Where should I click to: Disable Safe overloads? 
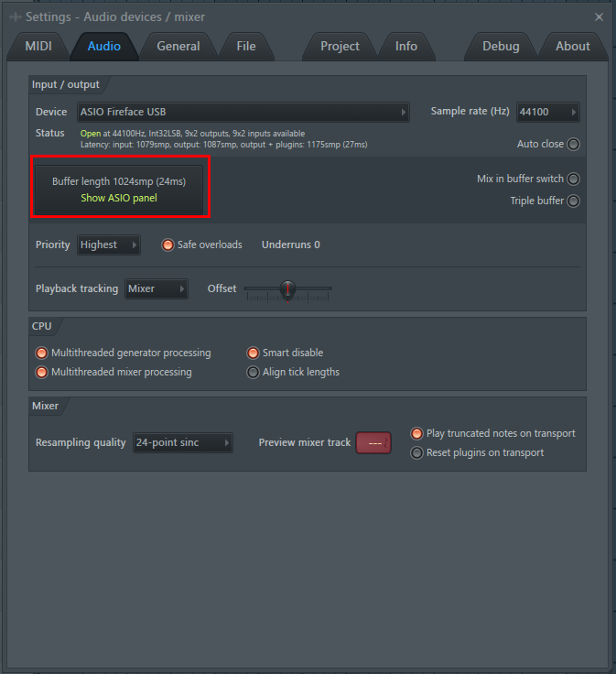click(168, 245)
